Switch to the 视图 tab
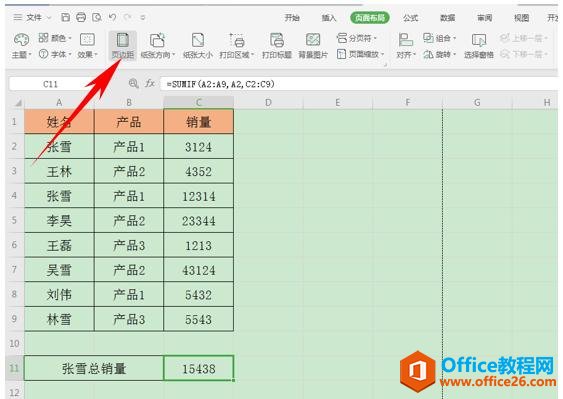Screen dimensions: 563x399 521,18
